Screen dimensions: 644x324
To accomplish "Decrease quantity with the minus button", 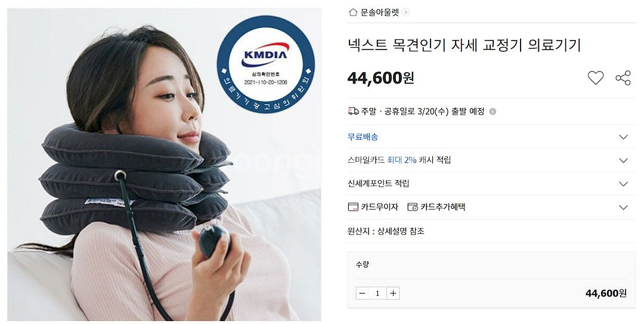I will point(363,293).
